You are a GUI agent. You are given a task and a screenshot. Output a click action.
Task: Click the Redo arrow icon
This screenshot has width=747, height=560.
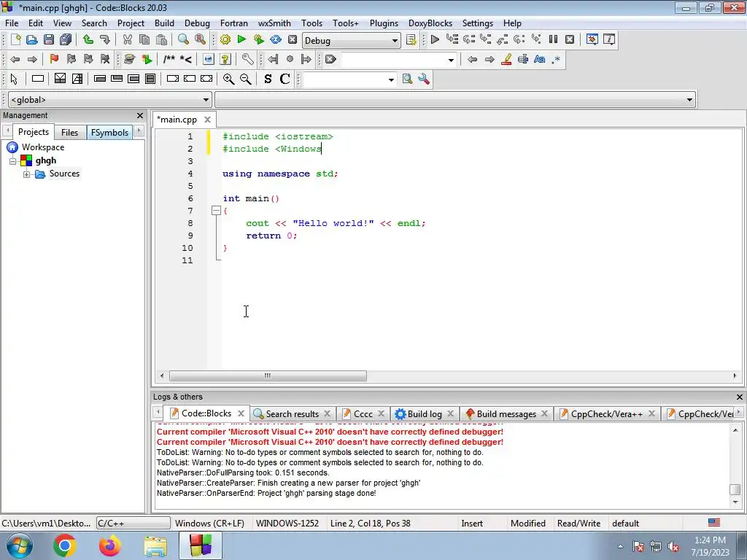105,39
